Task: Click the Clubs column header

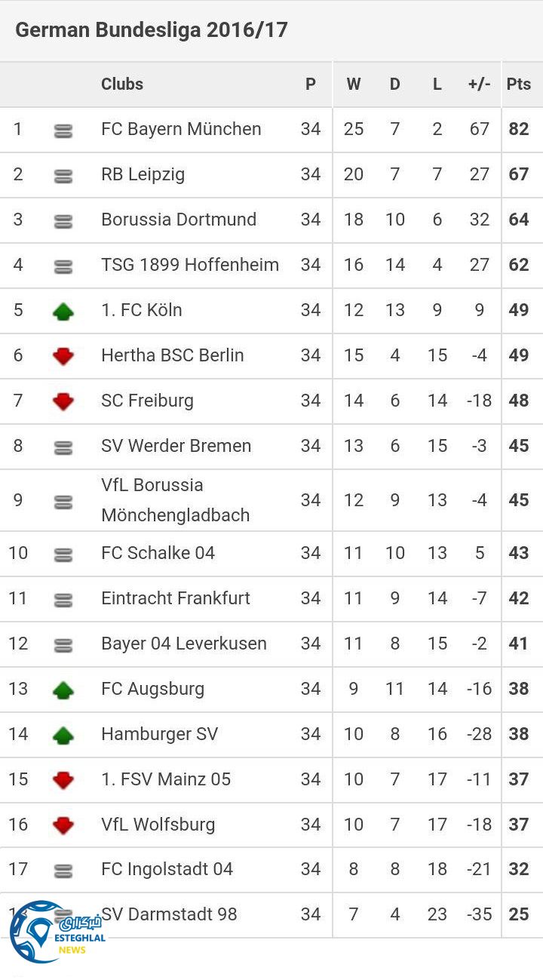Action: (x=122, y=84)
